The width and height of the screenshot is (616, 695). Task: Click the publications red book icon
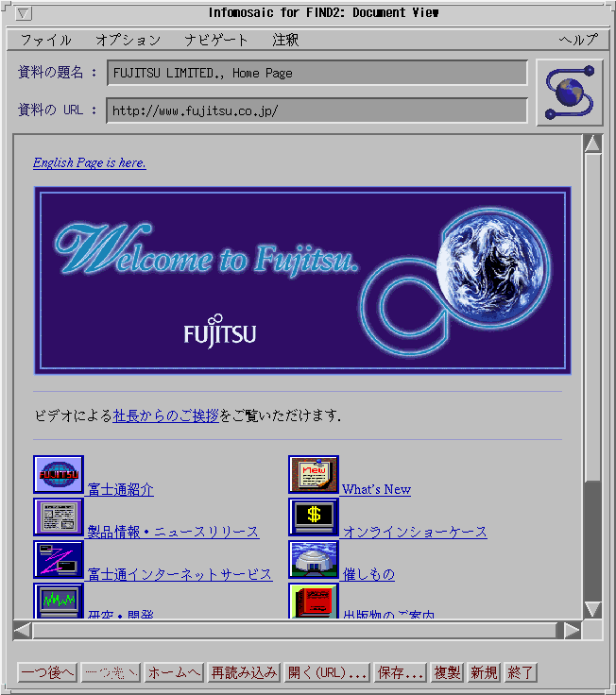[x=314, y=601]
